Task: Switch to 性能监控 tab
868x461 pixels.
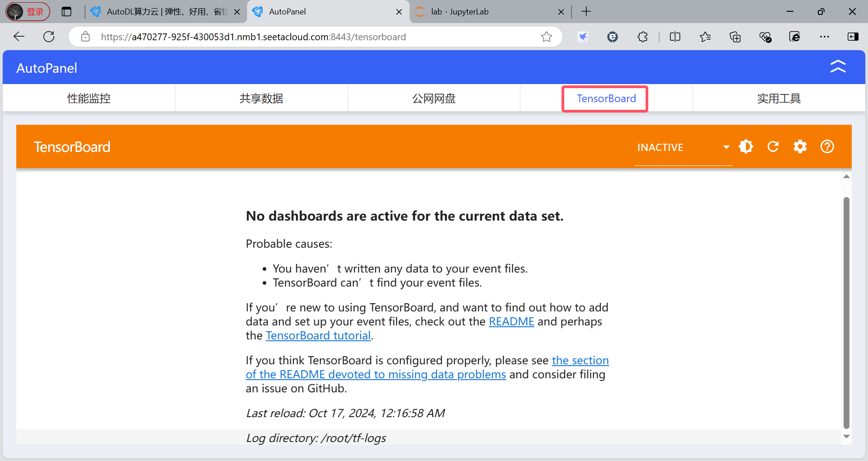Action: click(89, 99)
